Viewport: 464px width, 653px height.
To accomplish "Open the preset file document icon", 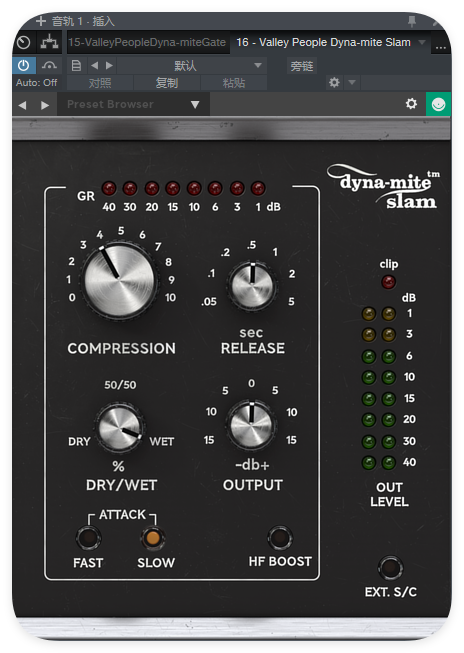I will (x=76, y=65).
